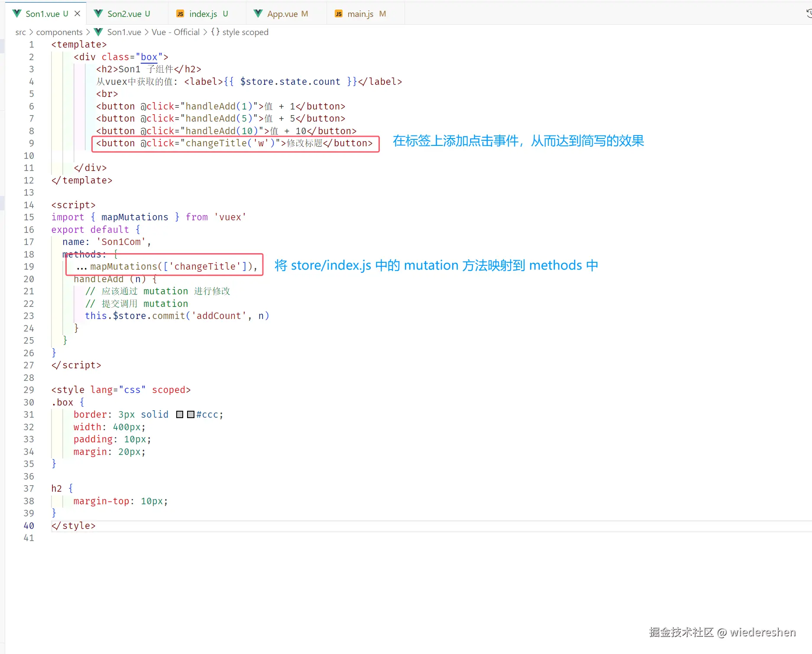Click the Vue icon on Son1.vue tab

click(x=16, y=13)
